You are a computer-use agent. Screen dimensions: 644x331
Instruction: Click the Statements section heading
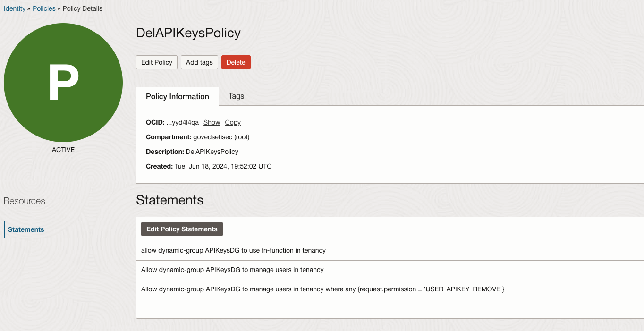169,200
